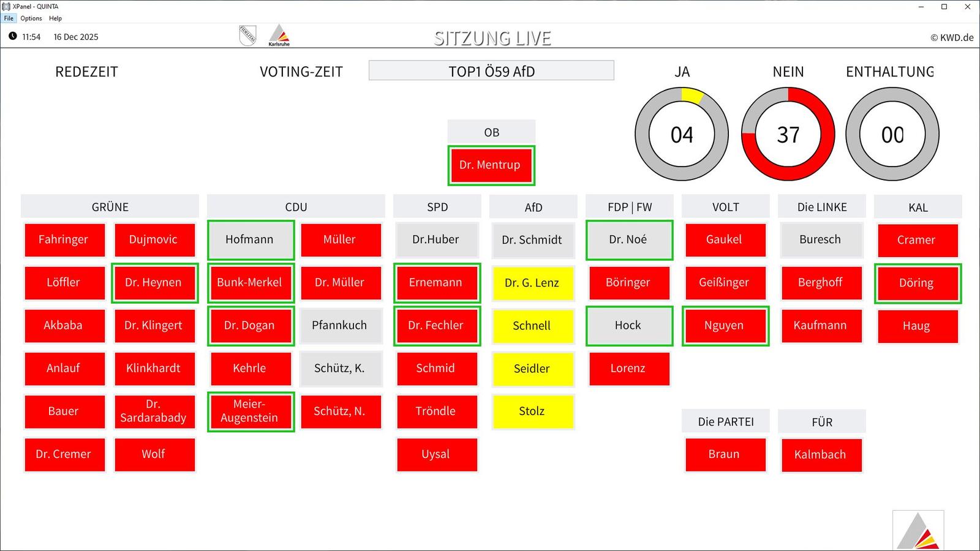Open the Options menu
This screenshot has width=980, height=551.
pyautogui.click(x=31, y=18)
